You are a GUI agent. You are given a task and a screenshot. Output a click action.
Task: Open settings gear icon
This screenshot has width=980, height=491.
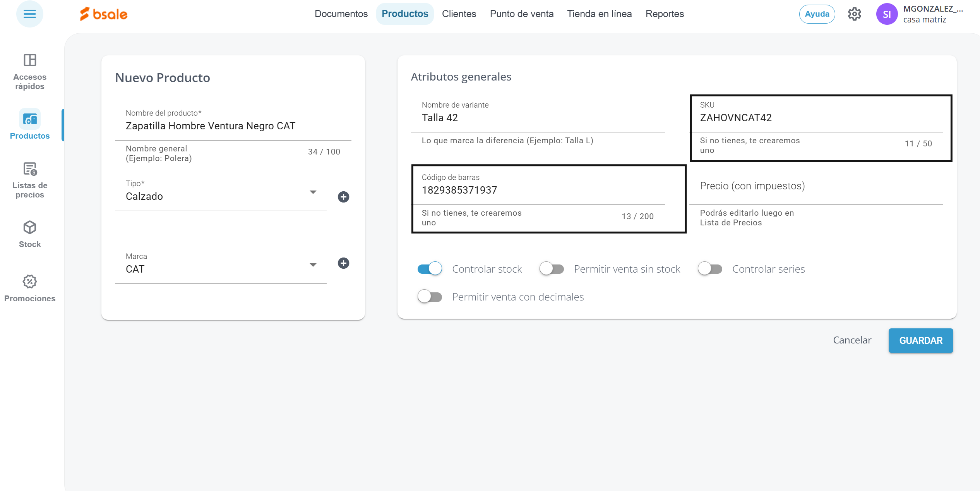(854, 14)
